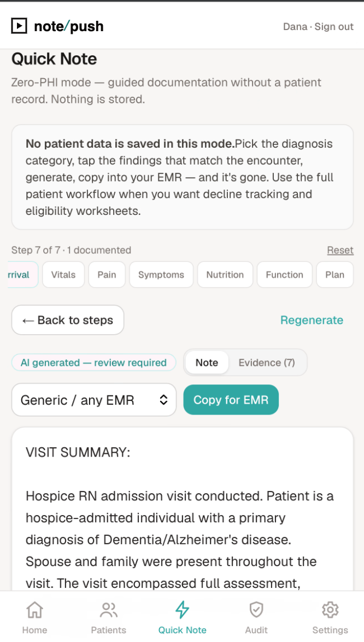This screenshot has height=642, width=364.
Task: Select the Function step chip
Action: (285, 275)
